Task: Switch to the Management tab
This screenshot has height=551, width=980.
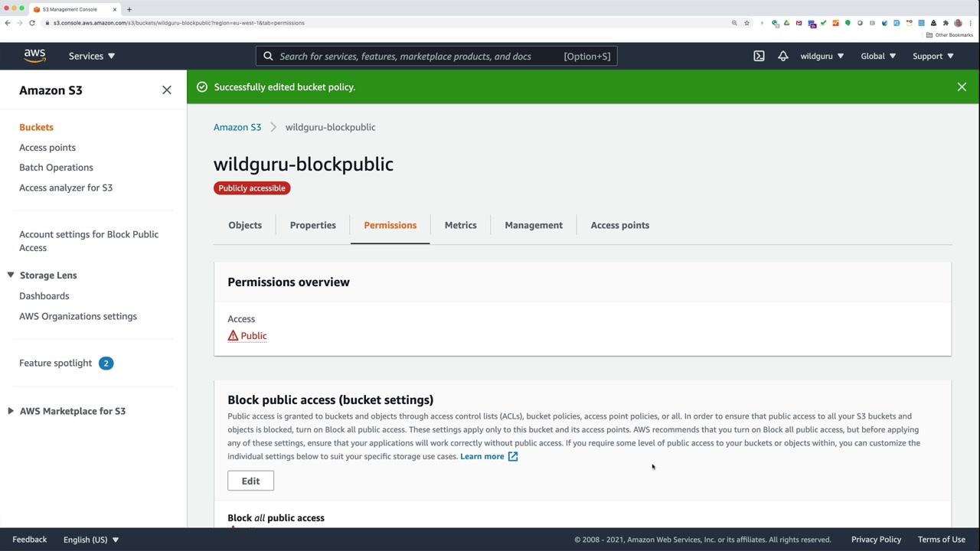Action: tap(534, 225)
